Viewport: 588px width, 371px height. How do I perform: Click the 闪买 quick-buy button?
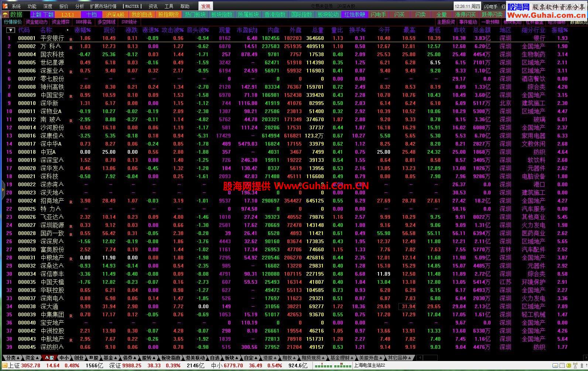pos(399,14)
